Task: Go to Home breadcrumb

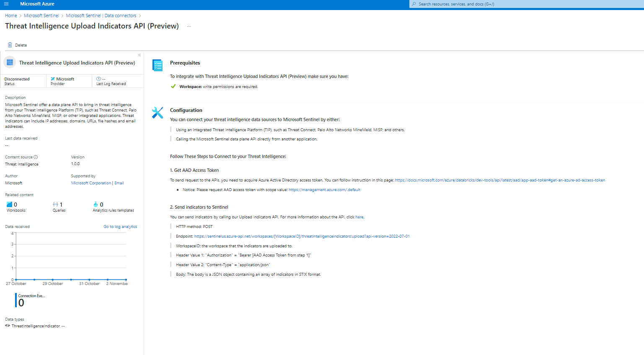Action: click(11, 16)
